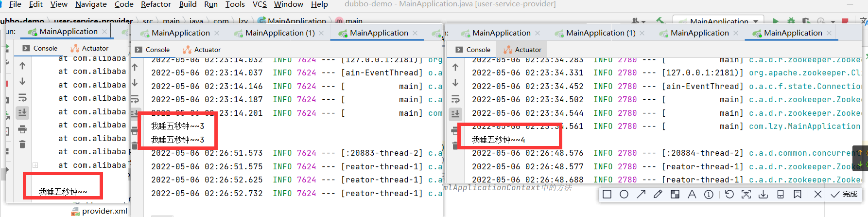Expand folded stack trace with plus icon
Screen dimensions: 868x217
pos(35,165)
